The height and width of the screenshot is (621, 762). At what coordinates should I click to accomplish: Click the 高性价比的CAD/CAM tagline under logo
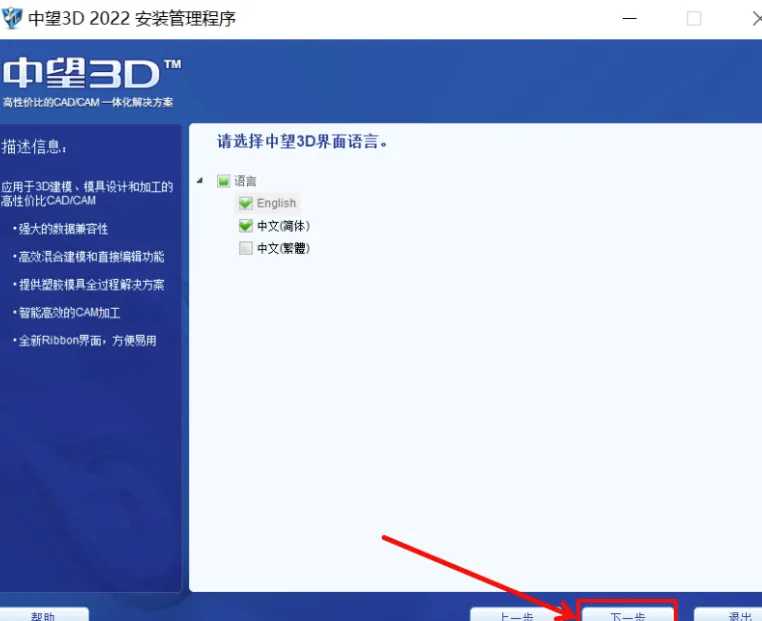point(87,102)
